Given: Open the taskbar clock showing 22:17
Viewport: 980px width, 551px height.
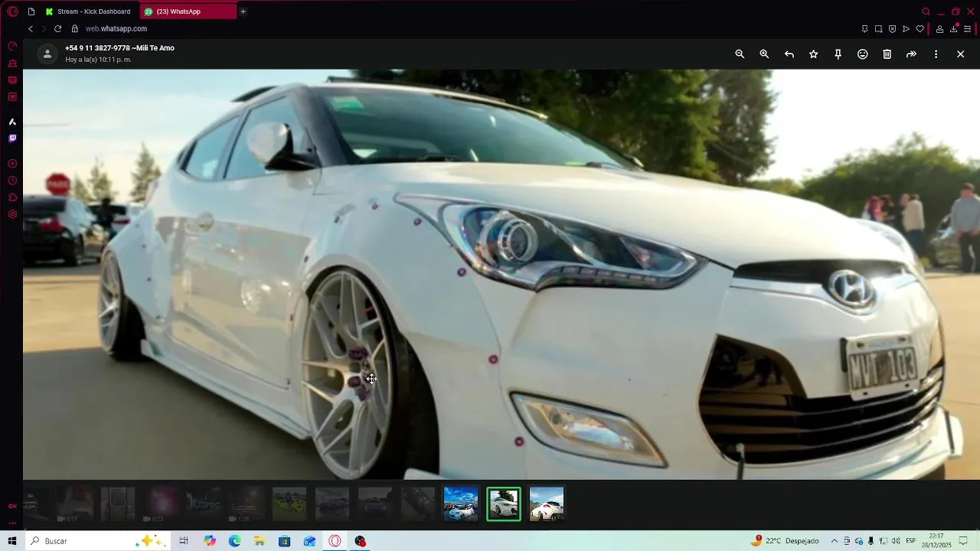Looking at the screenshot, I should (x=936, y=541).
